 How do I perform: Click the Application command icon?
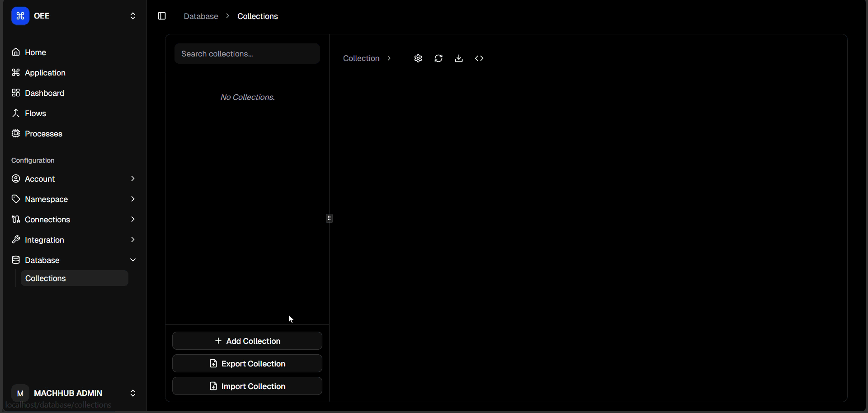[16, 72]
